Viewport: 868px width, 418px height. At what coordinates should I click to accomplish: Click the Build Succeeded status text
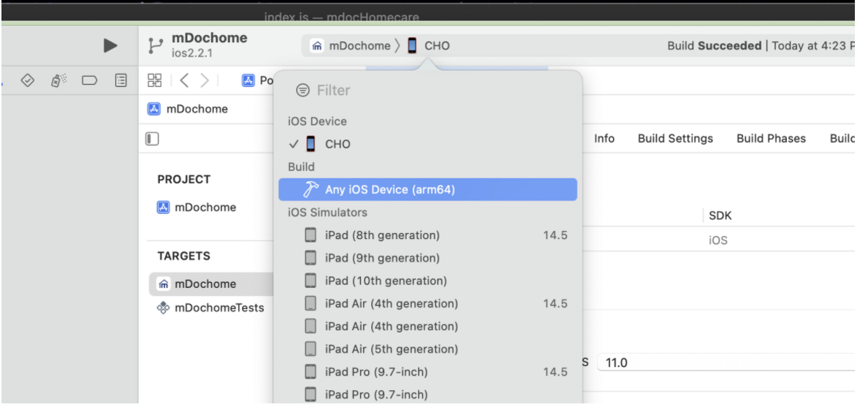[x=714, y=46]
